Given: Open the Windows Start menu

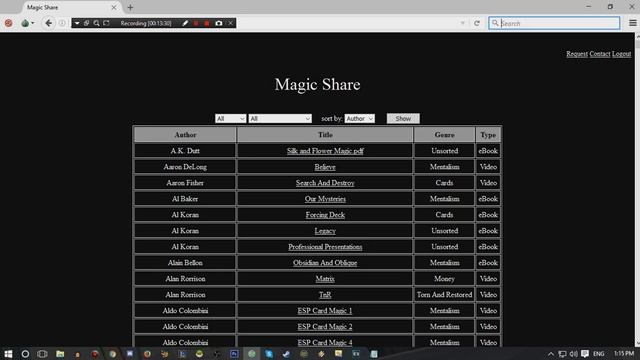Looking at the screenshot, I should point(8,354).
